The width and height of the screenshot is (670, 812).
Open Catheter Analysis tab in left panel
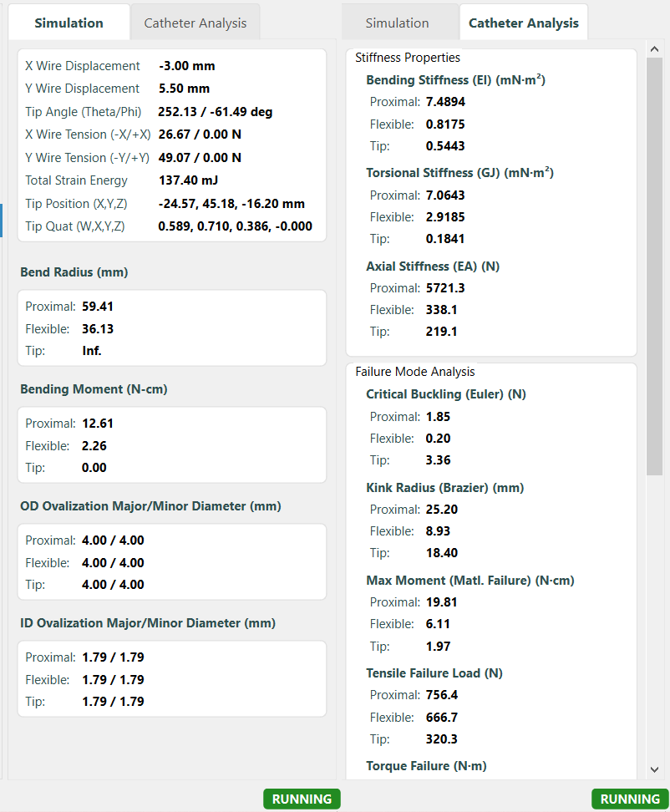[x=195, y=23]
